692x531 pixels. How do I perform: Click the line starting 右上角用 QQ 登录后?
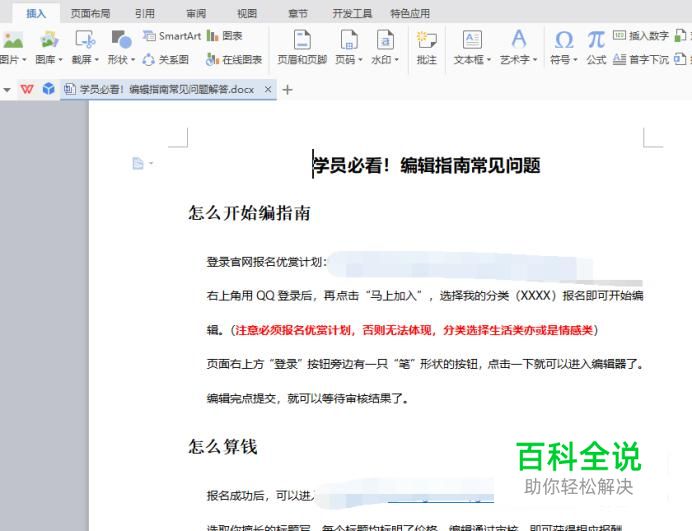pos(425,296)
